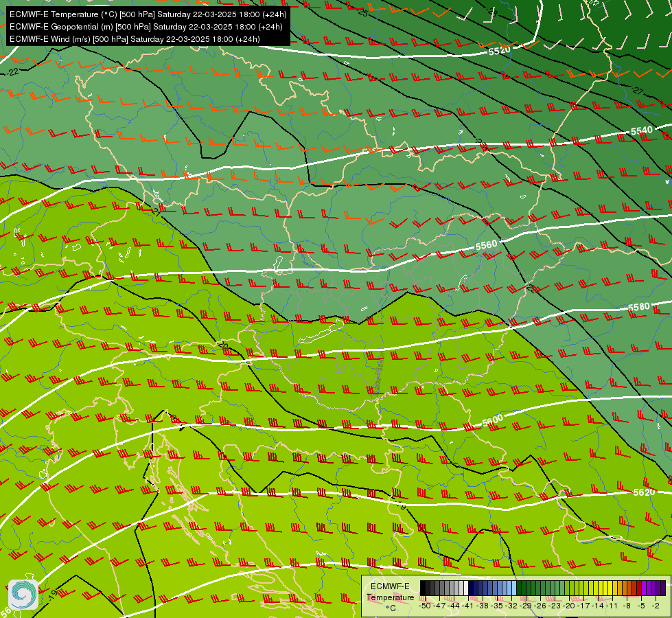Select the ECMWF-E Geopotential 500 hPa title line

[146, 27]
